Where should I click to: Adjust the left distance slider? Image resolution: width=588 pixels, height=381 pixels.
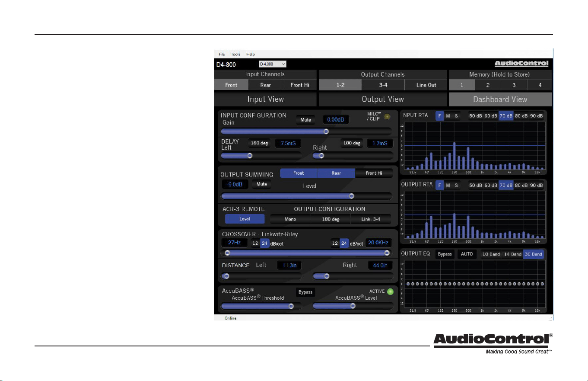click(x=261, y=276)
